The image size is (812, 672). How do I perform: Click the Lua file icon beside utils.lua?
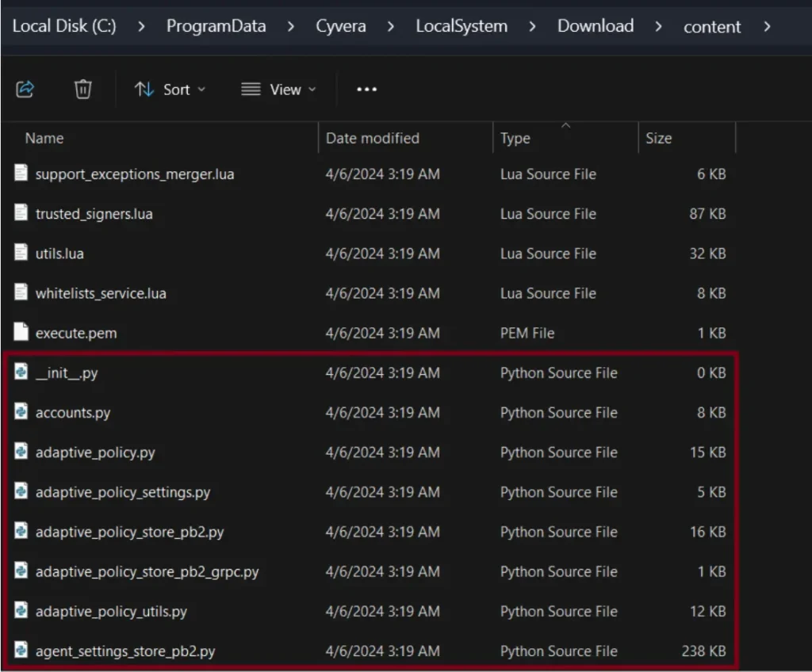pos(21,253)
